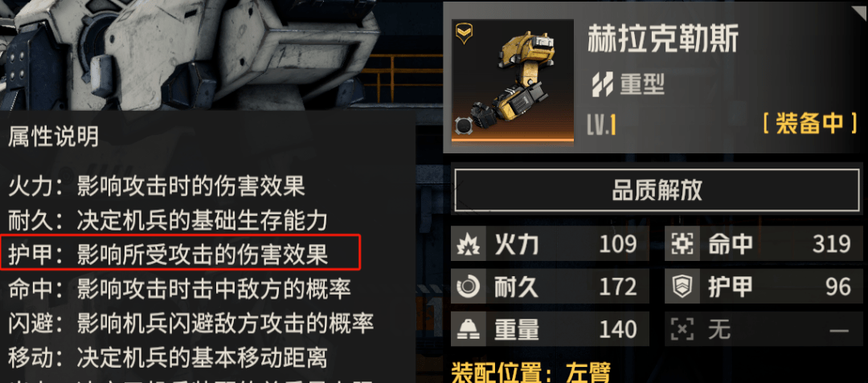Click the 赫拉克勒斯 item name title
The image size is (868, 383).
pyautogui.click(x=663, y=39)
